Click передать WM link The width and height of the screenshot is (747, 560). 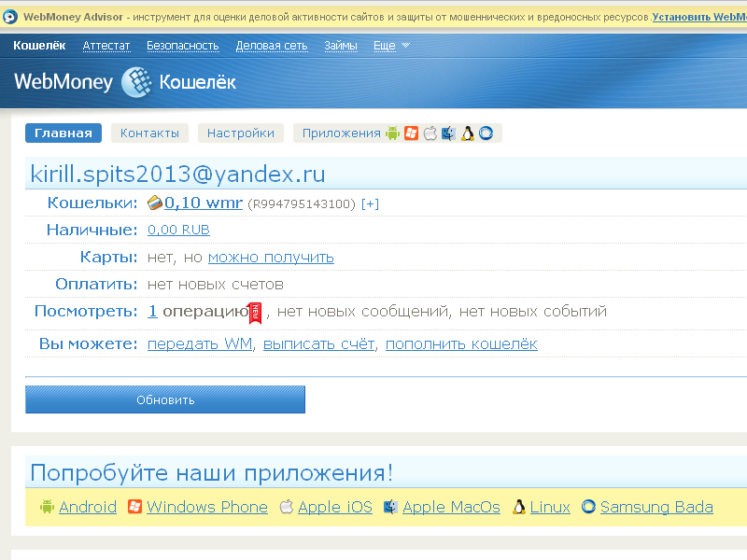(x=200, y=343)
